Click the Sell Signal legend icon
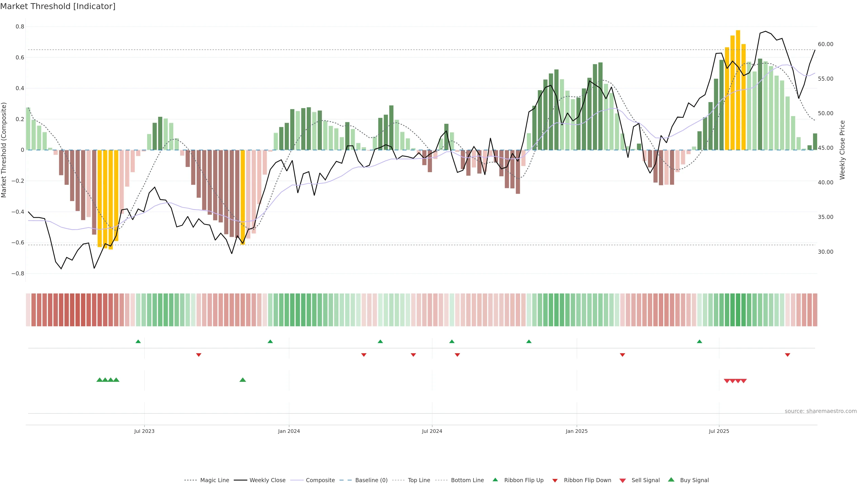 623,481
